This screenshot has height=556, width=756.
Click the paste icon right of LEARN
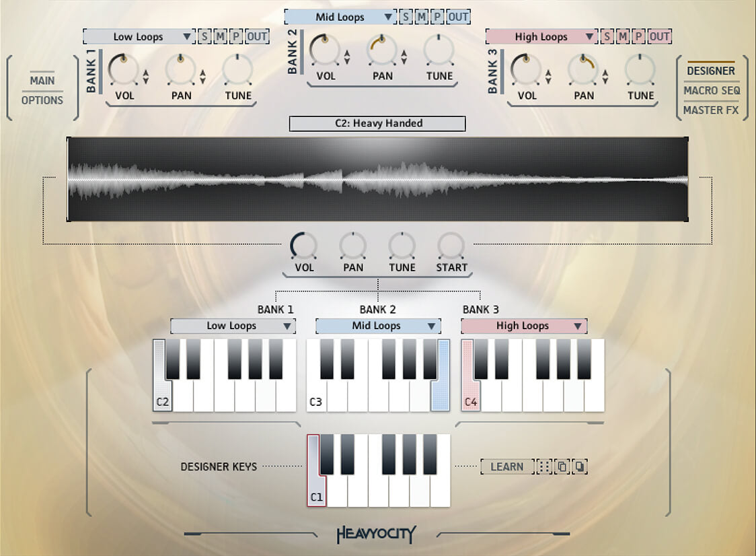[x=580, y=466]
